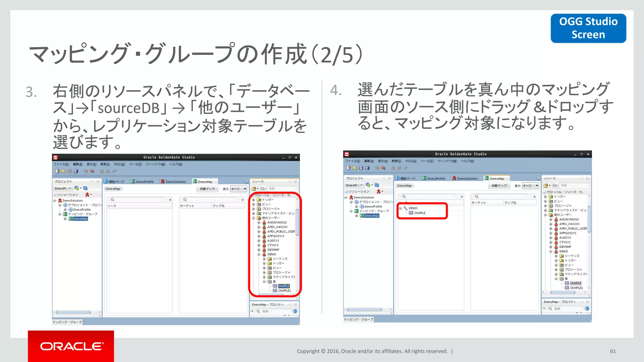Viewport: 644px width, 362px height.
Task: Click the refresh icon in step 4 プロジェクト panel
Action: click(x=377, y=185)
